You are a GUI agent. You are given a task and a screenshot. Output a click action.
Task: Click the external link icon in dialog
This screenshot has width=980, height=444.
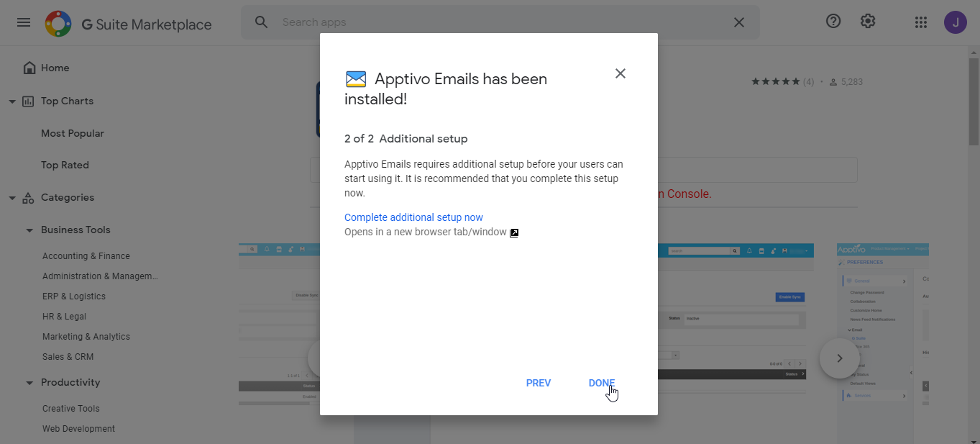514,232
